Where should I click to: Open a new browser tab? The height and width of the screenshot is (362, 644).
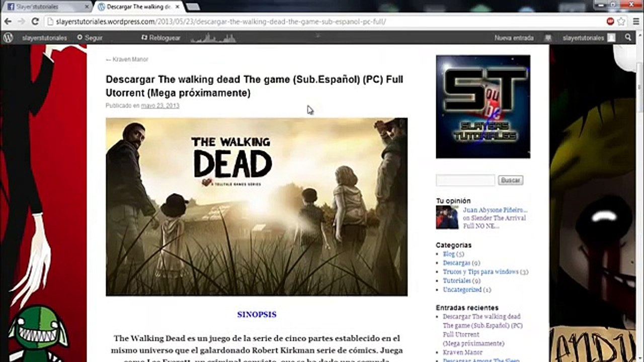pos(193,7)
